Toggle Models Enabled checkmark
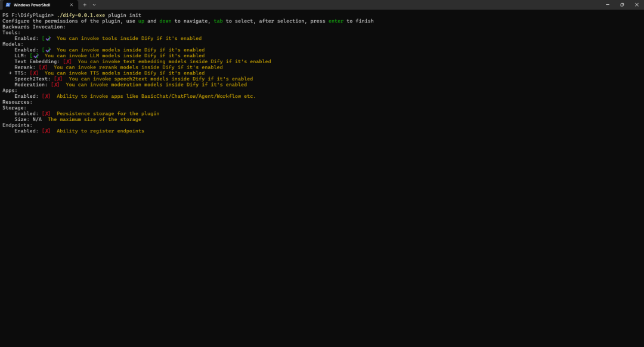Viewport: 644px width, 347px height. click(x=47, y=49)
